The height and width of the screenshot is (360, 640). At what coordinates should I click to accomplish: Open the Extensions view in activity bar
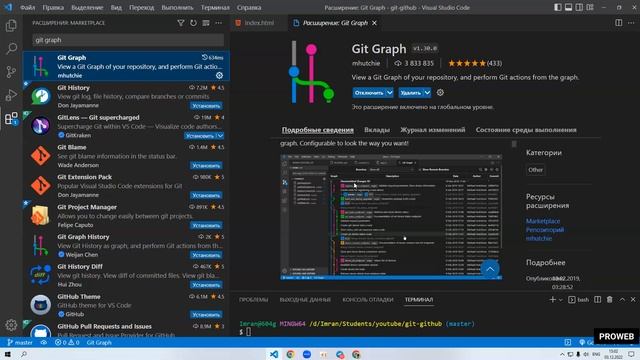pyautogui.click(x=11, y=118)
